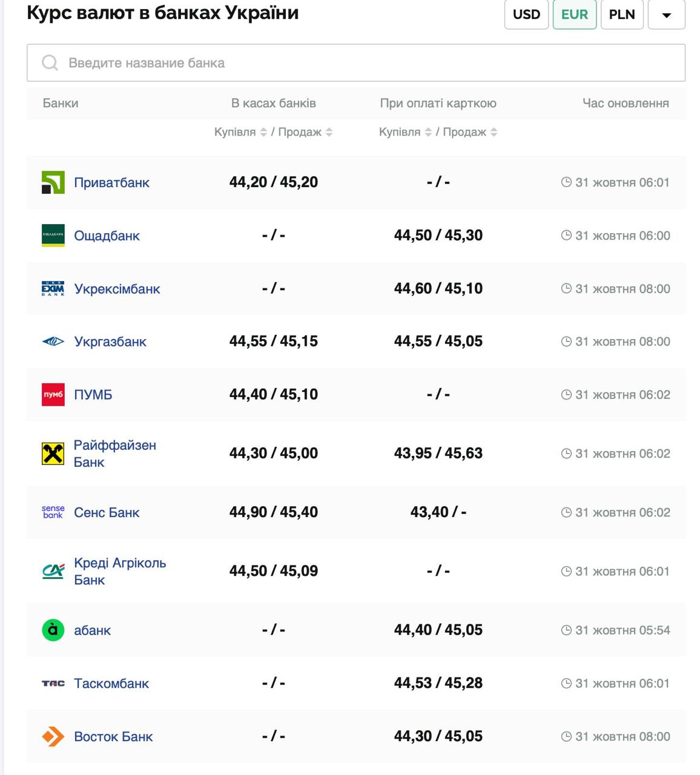
Task: Click the Raiffeisen yellow logo icon
Action: click(x=53, y=453)
